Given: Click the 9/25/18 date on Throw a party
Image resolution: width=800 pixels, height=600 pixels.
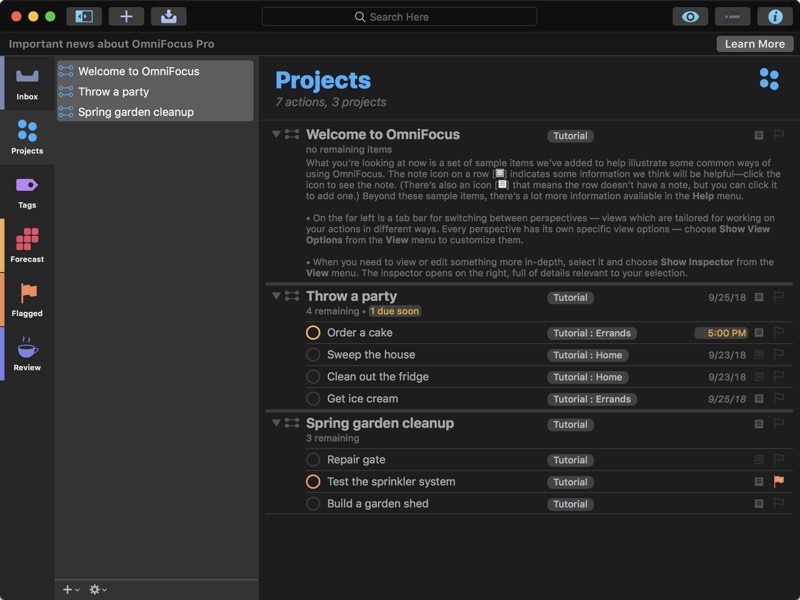Looking at the screenshot, I should tap(727, 297).
